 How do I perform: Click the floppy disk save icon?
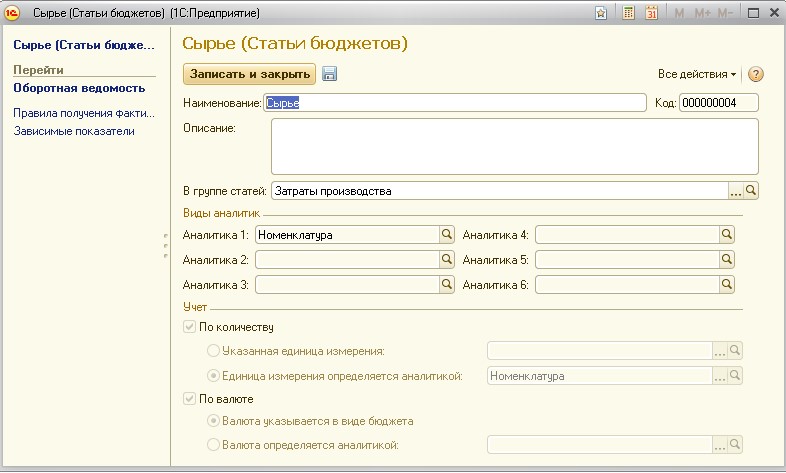(330, 74)
